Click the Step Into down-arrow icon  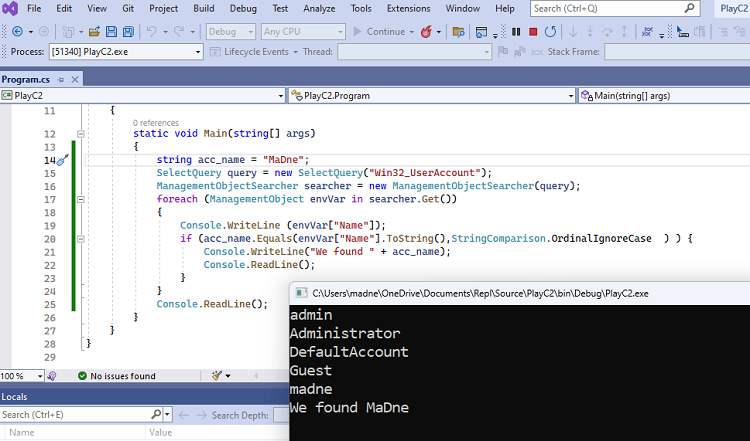pyautogui.click(x=573, y=32)
